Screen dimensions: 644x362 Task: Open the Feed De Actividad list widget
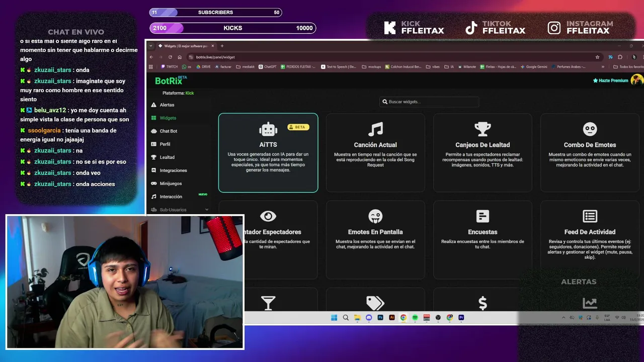[x=590, y=240]
